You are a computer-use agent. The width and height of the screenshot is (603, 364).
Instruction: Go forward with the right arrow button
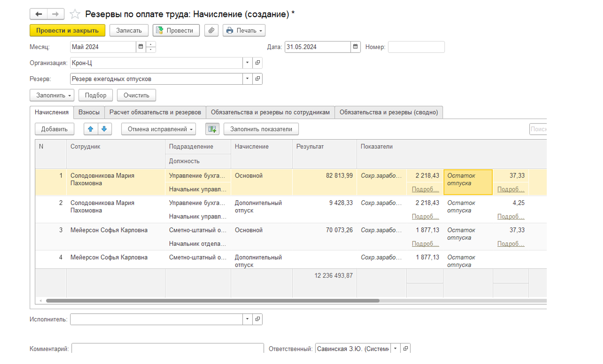coord(55,14)
